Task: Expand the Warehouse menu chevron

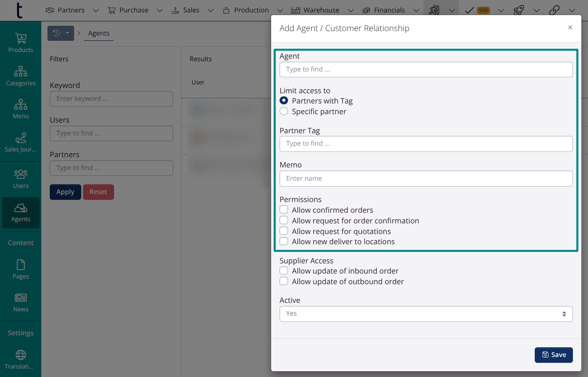Action: 351,10
